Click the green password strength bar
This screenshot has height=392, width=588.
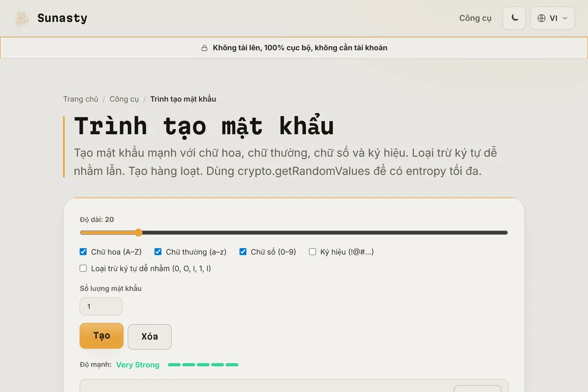203,365
